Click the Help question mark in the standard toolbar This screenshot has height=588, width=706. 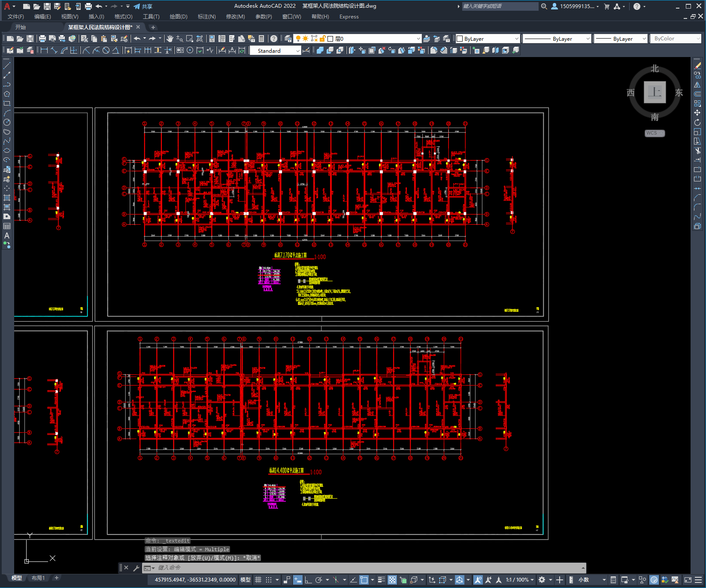coord(274,39)
